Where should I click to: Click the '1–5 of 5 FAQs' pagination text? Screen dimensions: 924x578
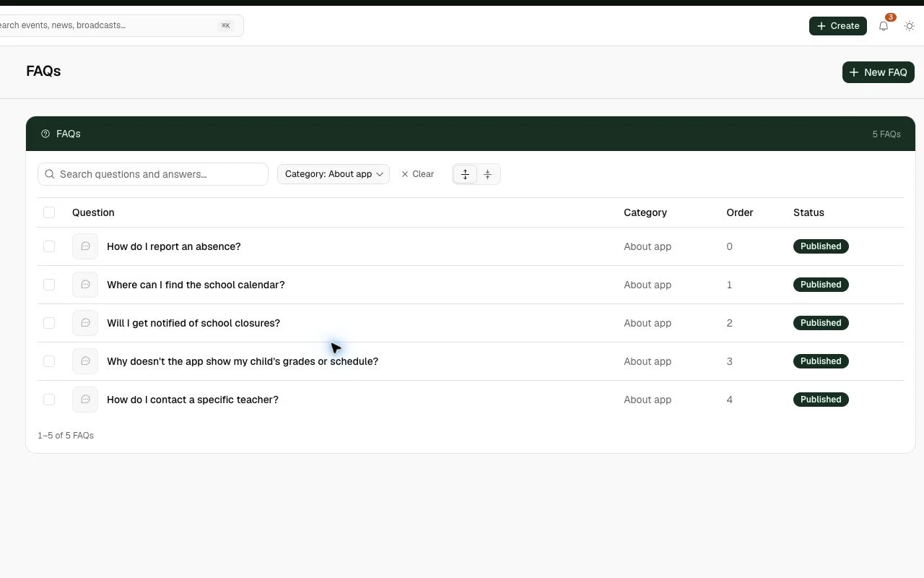tap(66, 436)
